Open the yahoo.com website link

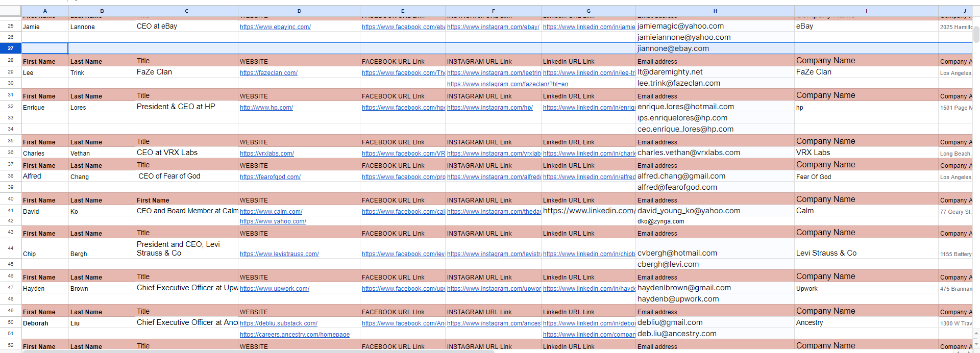click(x=273, y=221)
